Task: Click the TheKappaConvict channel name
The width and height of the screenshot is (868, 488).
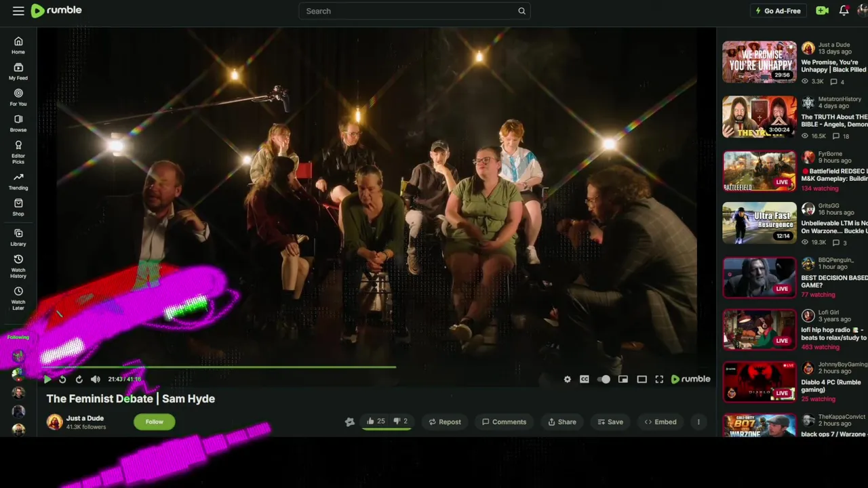Action: 842,417
